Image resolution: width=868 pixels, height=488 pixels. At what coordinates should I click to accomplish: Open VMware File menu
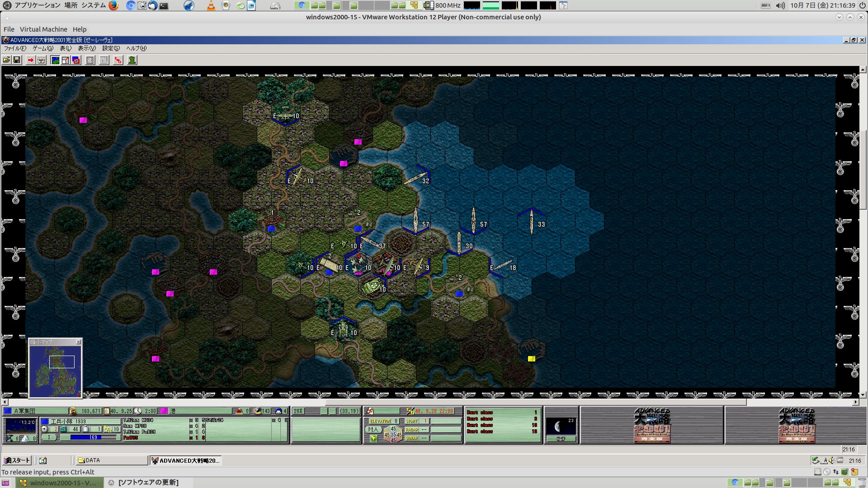[9, 29]
